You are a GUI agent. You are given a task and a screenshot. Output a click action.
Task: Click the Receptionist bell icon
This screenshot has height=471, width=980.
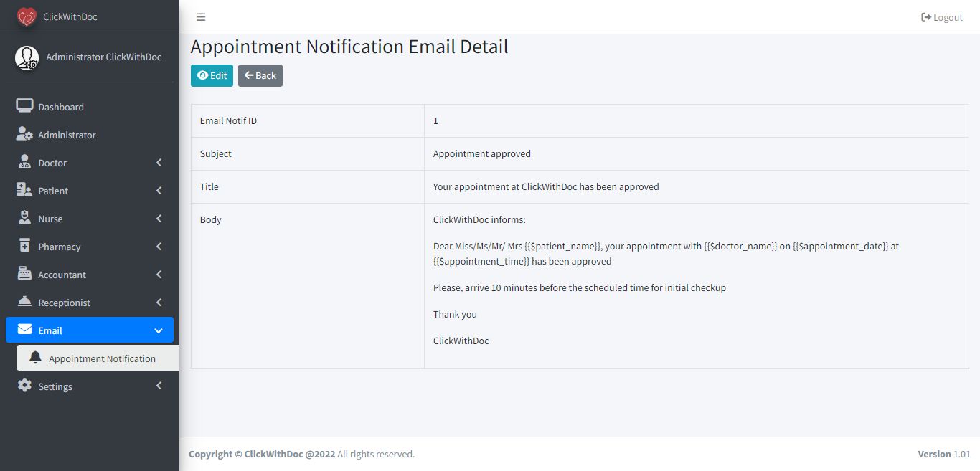coord(24,302)
